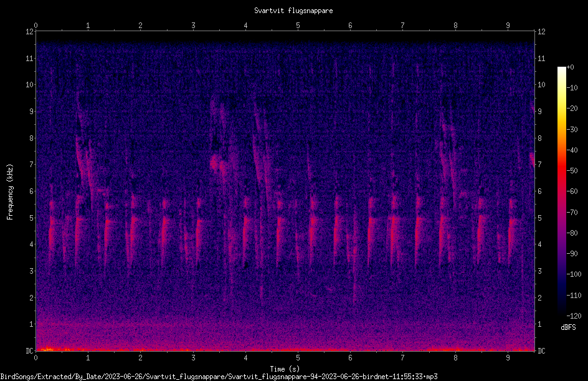This screenshot has width=588, height=381.
Task: Click the 'dBFS' label under the color scale
Action: point(568,327)
